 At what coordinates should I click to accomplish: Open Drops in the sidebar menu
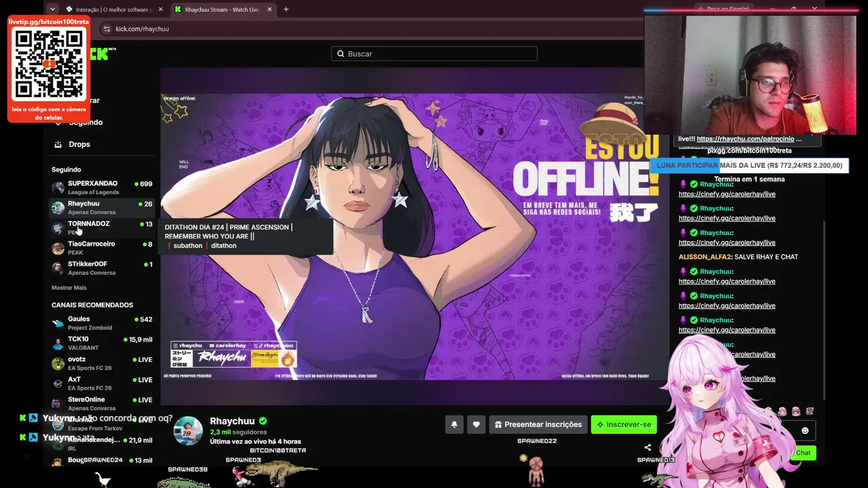point(79,144)
